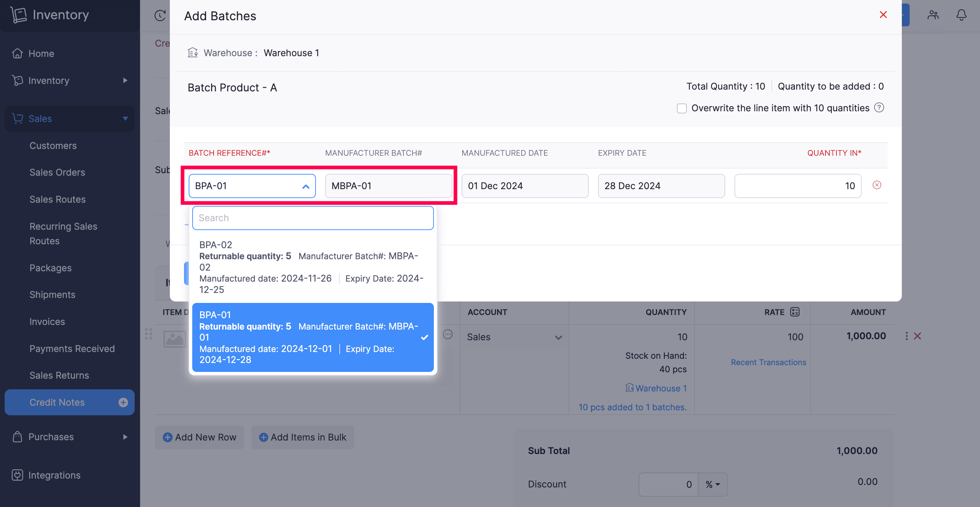Click the notifications bell icon
980x507 pixels.
coord(961,15)
